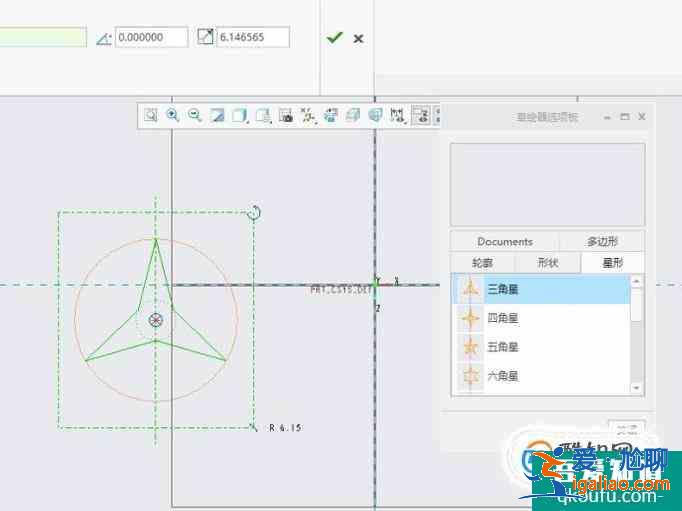
Task: Click the annotation display icon
Action: coord(331,116)
